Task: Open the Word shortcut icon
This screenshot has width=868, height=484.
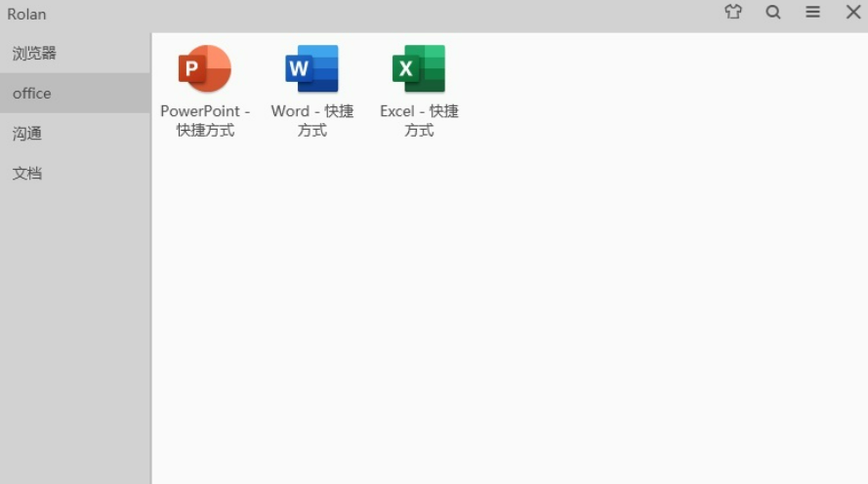Action: 311,68
